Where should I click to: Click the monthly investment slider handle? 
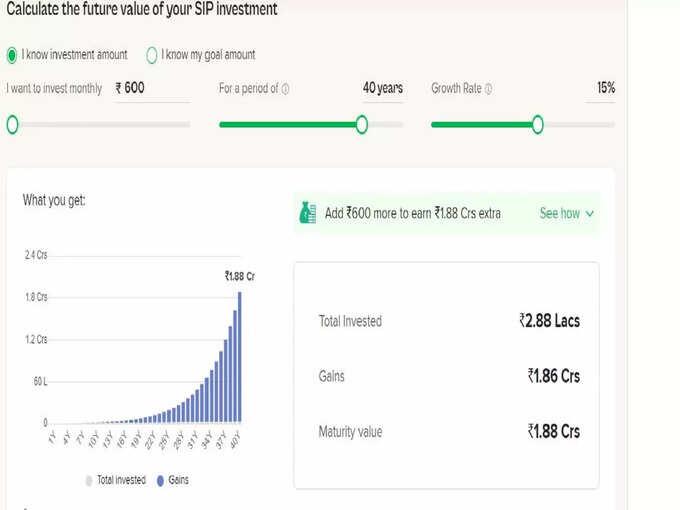(x=12, y=124)
